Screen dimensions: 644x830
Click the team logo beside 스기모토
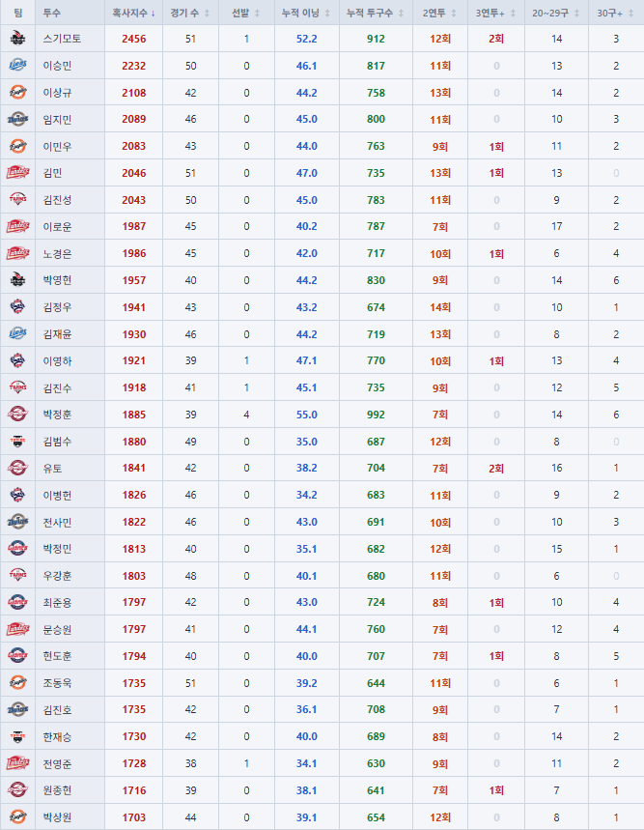click(x=17, y=39)
